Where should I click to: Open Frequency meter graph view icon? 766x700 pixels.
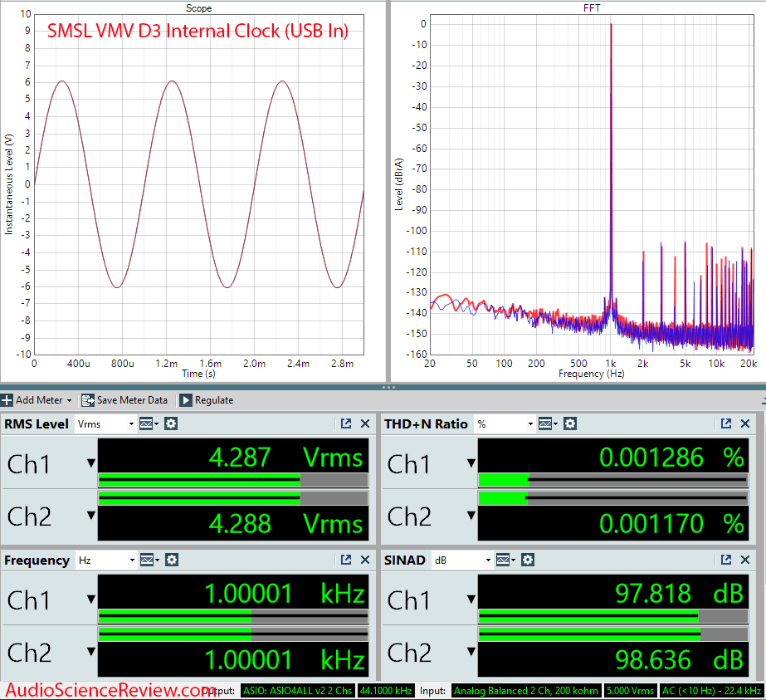tap(149, 560)
